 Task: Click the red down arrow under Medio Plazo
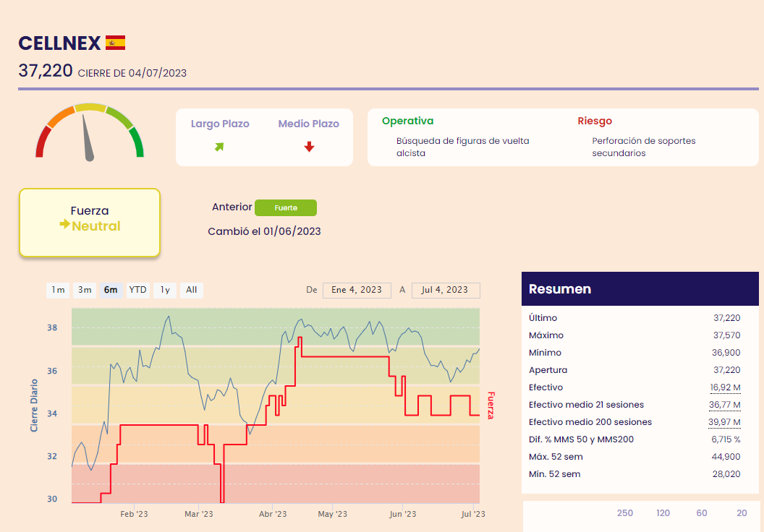(309, 147)
